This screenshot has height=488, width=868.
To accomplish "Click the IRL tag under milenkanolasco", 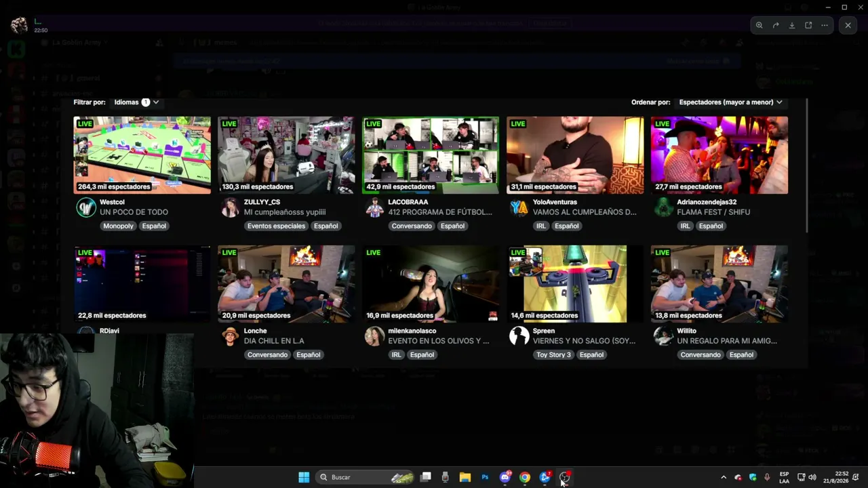I will click(x=396, y=354).
